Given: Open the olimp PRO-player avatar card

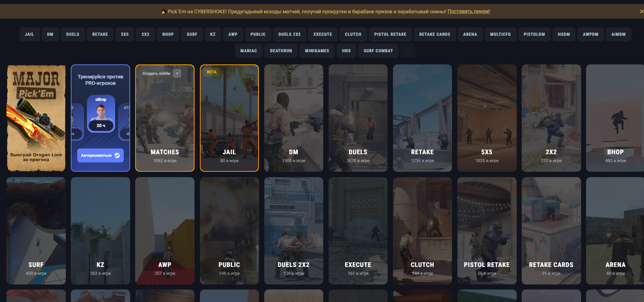Looking at the screenshot, I should tap(101, 114).
